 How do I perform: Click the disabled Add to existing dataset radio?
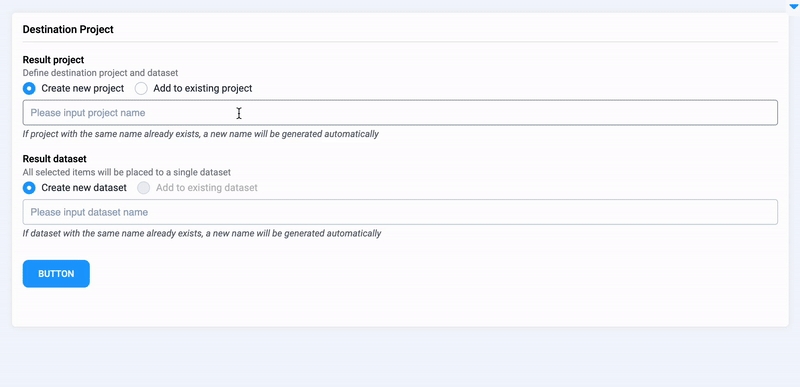144,188
